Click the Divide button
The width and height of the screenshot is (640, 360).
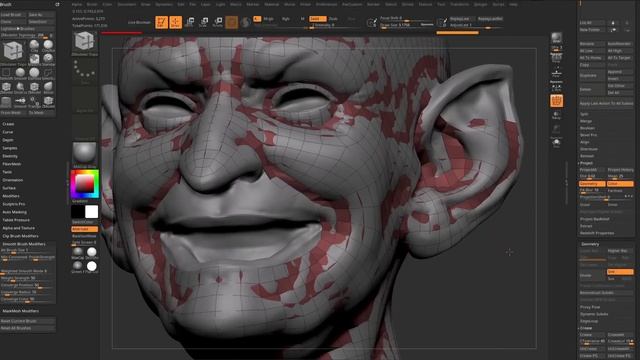(x=592, y=276)
